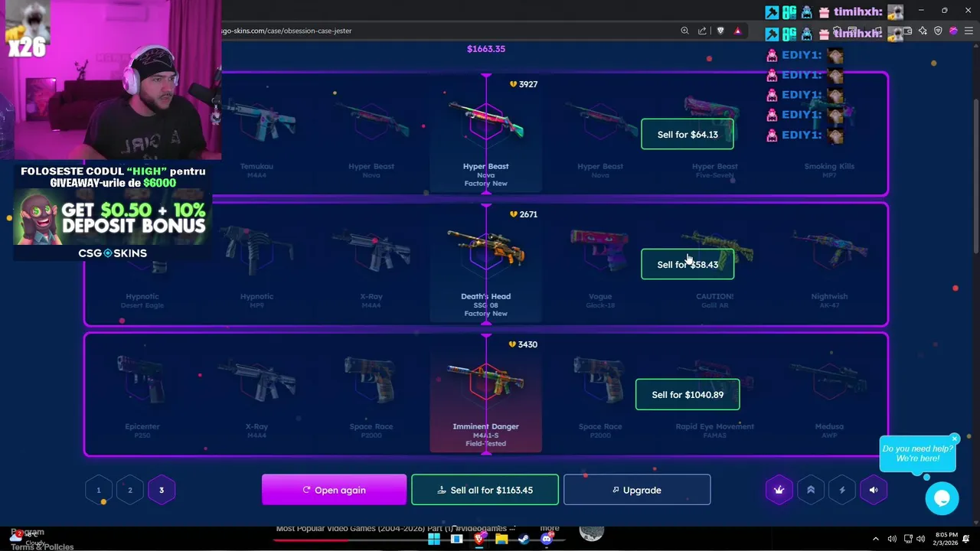Close the 'Do you need help?' popup
Image resolution: width=980 pixels, height=551 pixels.
955,439
